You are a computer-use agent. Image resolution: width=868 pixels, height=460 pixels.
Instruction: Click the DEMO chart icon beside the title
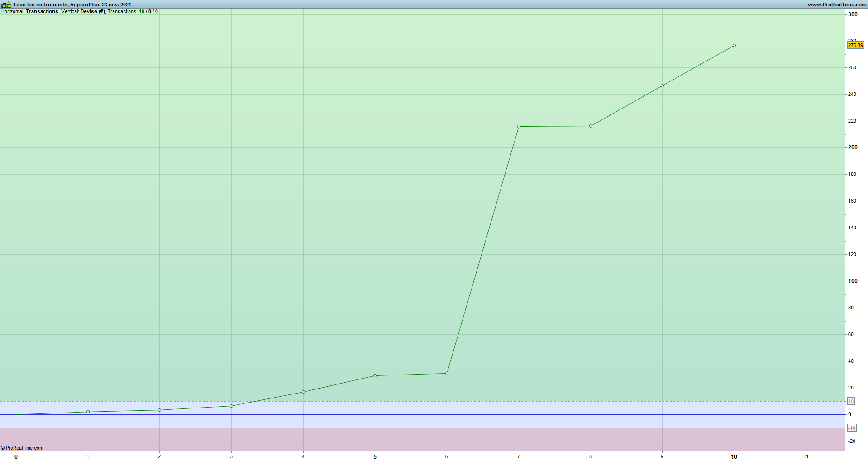coord(6,5)
